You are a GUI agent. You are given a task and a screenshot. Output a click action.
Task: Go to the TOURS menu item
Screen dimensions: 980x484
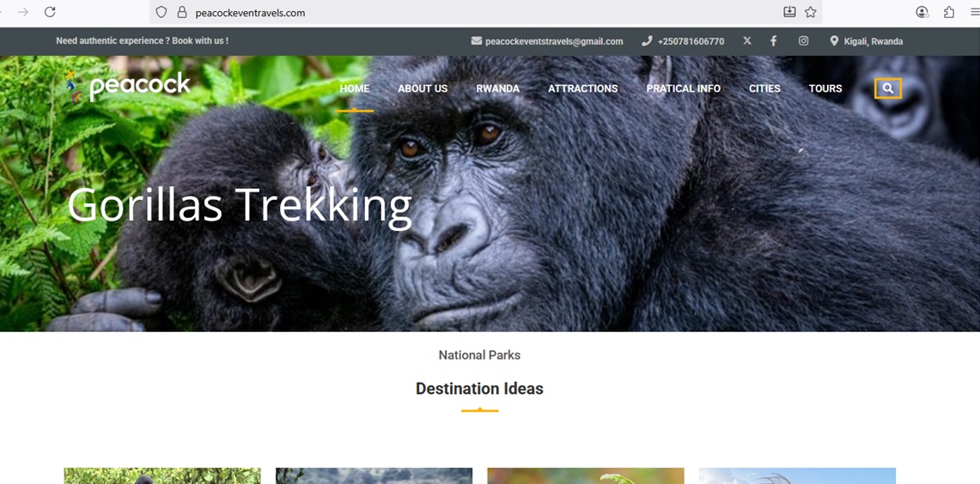825,88
